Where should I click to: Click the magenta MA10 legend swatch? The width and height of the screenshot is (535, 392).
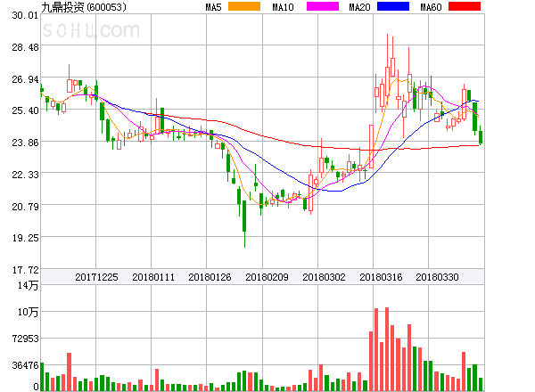pyautogui.click(x=323, y=6)
